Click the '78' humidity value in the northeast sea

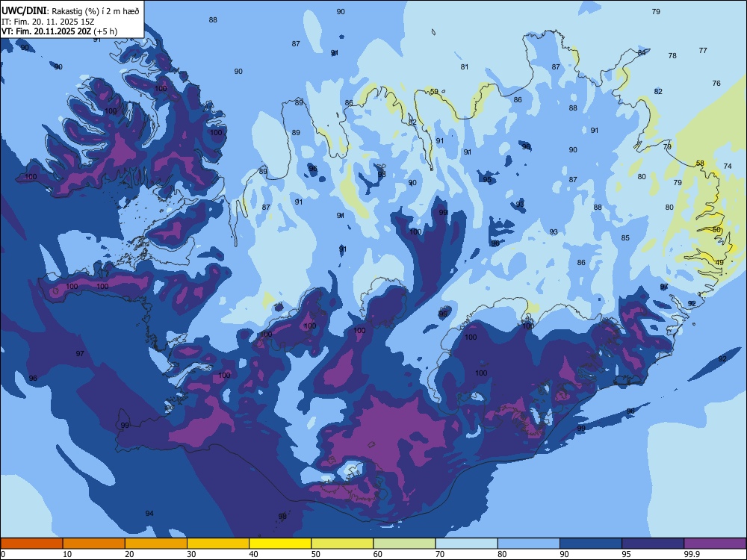(672, 56)
